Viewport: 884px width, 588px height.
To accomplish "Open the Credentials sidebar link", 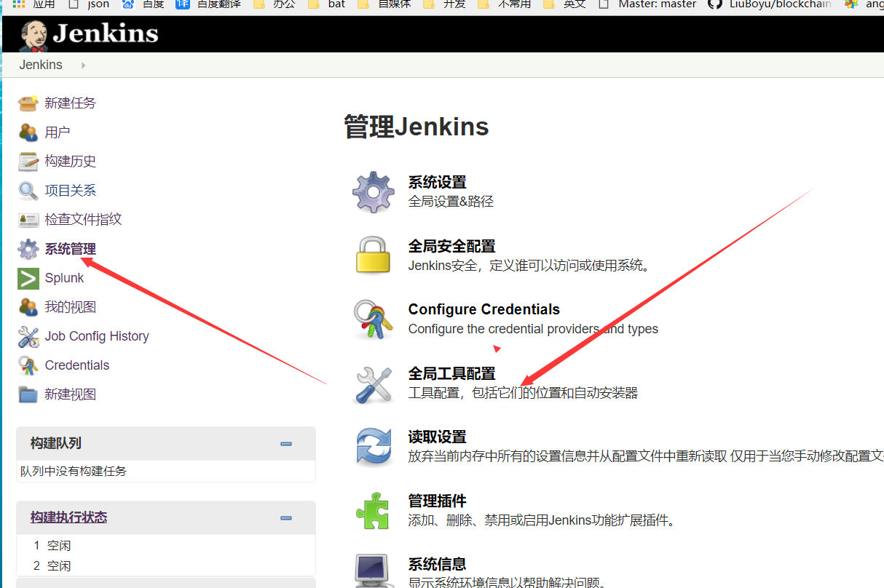I will (x=77, y=365).
